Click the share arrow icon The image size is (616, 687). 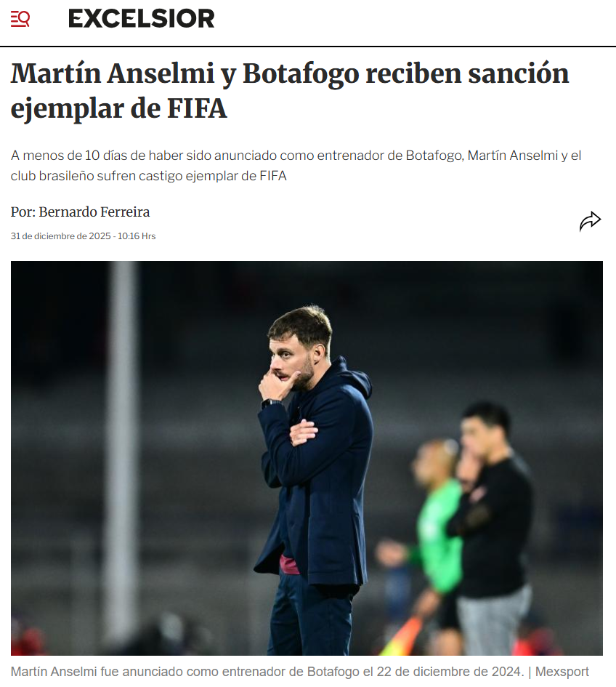pyautogui.click(x=590, y=221)
